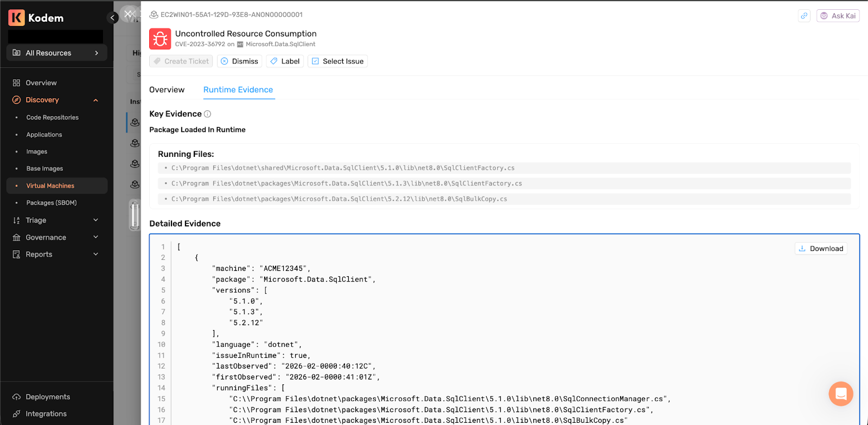Click the "machine": "ACME12345" JSON line
The width and height of the screenshot is (868, 425).
pos(261,269)
